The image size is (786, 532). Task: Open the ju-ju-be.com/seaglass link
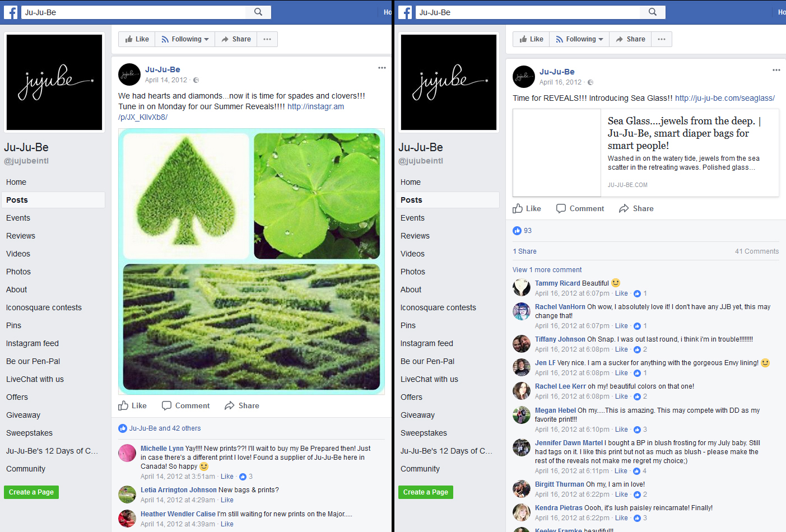click(x=725, y=98)
